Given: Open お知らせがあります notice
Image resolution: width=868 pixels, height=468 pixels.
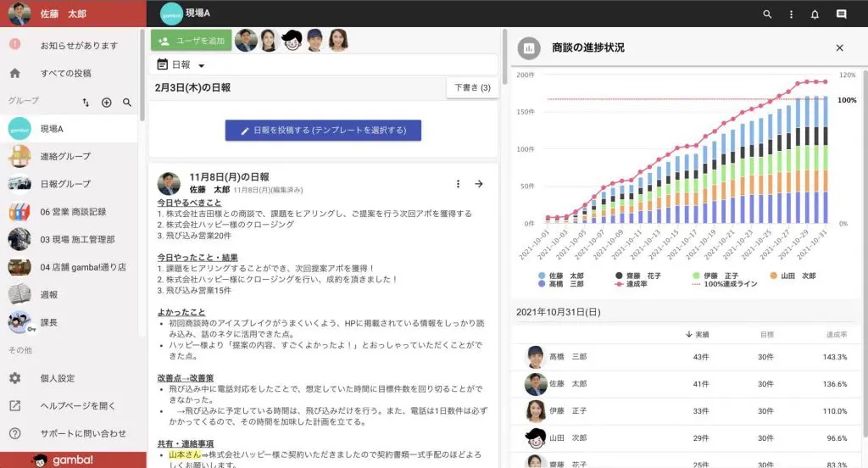Looking at the screenshot, I should click(x=79, y=46).
